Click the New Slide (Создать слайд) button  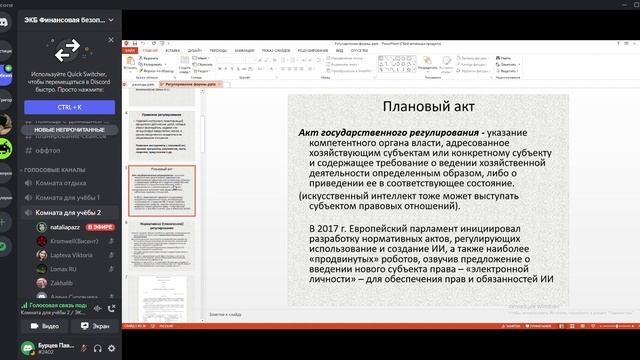coord(184,64)
